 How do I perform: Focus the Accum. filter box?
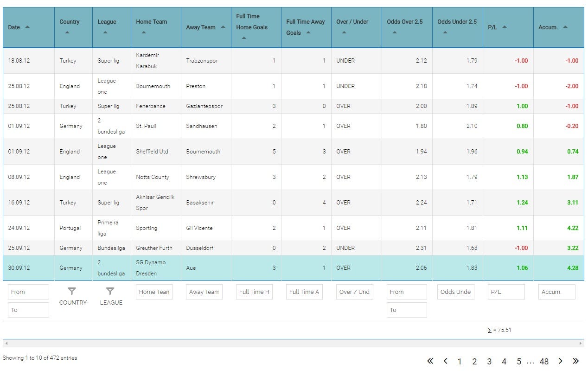click(x=556, y=292)
